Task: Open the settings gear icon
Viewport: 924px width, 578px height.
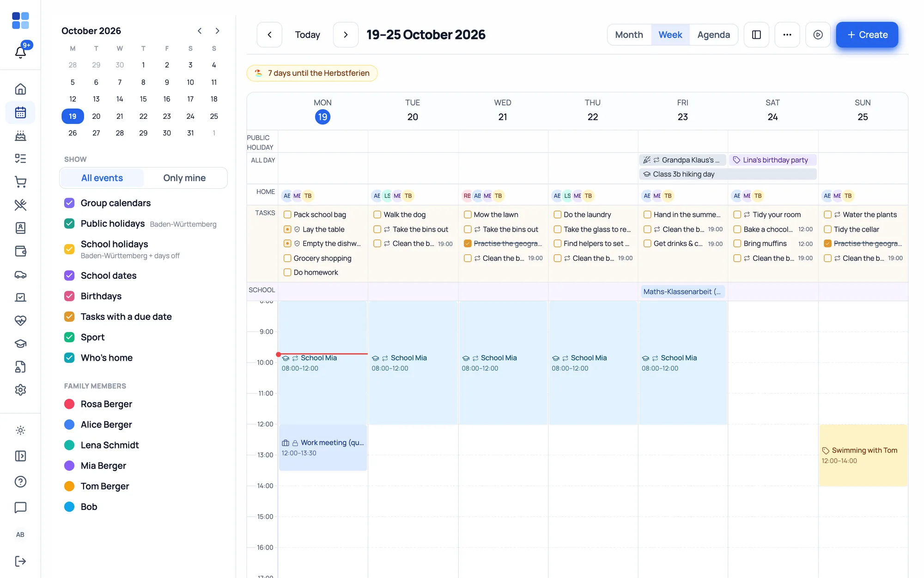Action: click(20, 390)
